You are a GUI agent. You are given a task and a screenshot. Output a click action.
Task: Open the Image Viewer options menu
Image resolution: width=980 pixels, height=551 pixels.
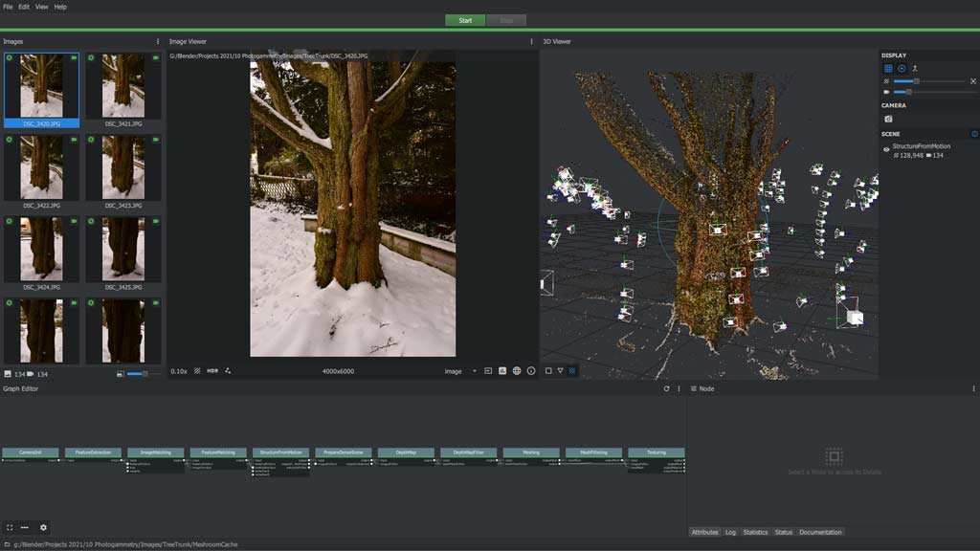(x=532, y=41)
